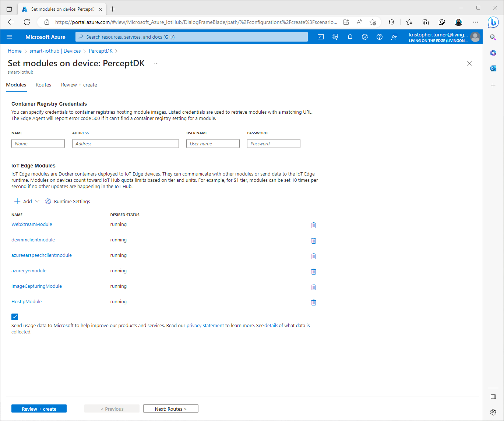504x421 pixels.
Task: Delete the azureeyemodule entry
Action: [x=314, y=272]
